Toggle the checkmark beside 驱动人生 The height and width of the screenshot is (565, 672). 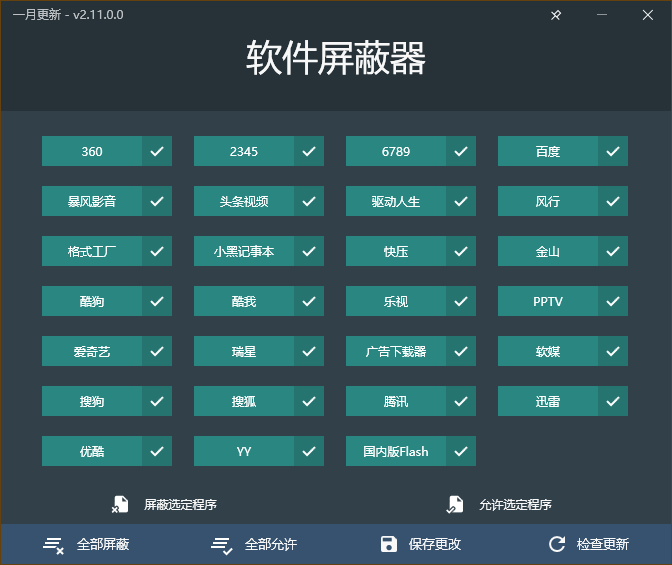coord(461,201)
